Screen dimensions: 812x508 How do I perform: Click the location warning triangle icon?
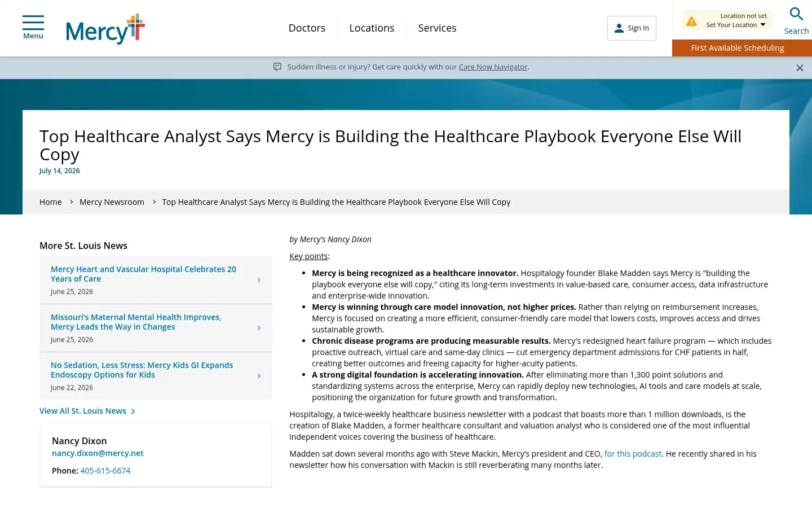691,21
